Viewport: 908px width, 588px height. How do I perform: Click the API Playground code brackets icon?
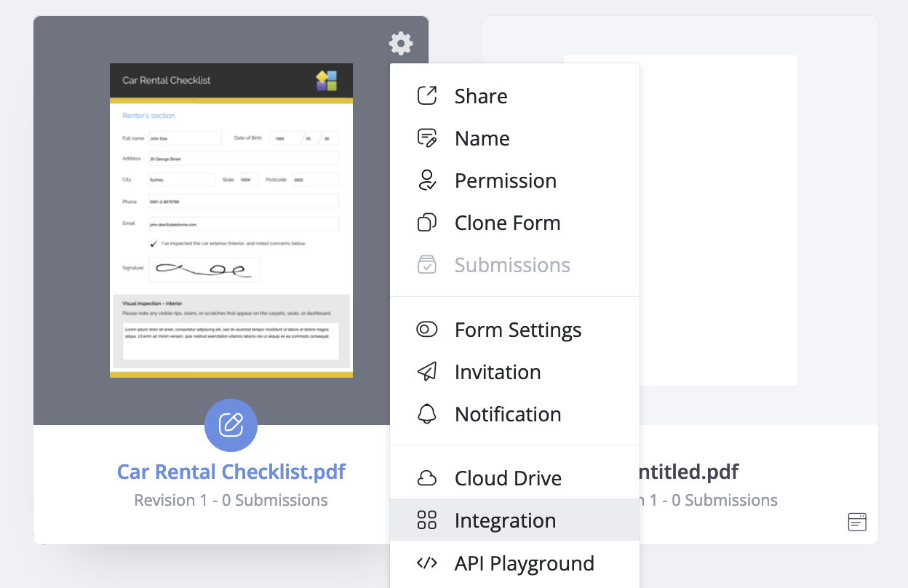pyautogui.click(x=427, y=563)
